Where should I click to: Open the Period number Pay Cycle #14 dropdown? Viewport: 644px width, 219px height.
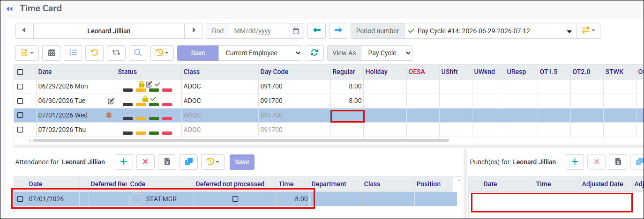coord(490,31)
